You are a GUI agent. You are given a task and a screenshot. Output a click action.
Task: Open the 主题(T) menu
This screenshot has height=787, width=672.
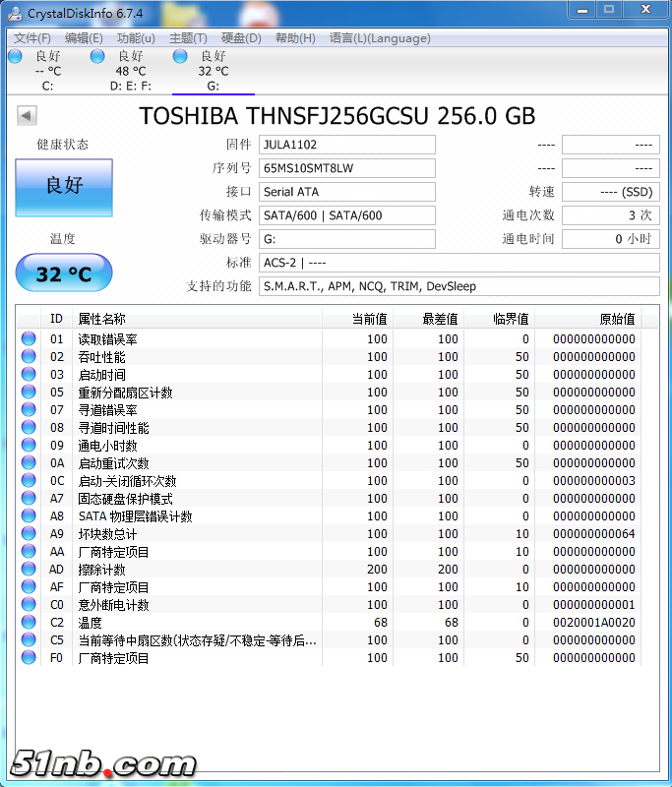[x=188, y=38]
